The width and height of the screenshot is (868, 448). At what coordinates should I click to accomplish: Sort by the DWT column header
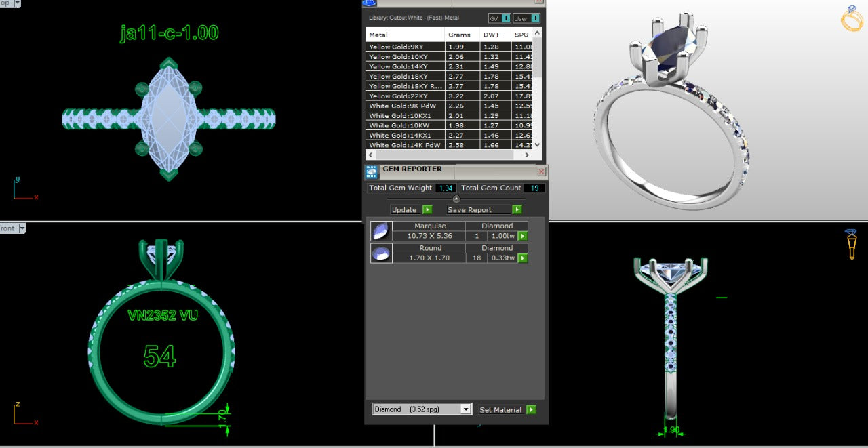coord(496,34)
